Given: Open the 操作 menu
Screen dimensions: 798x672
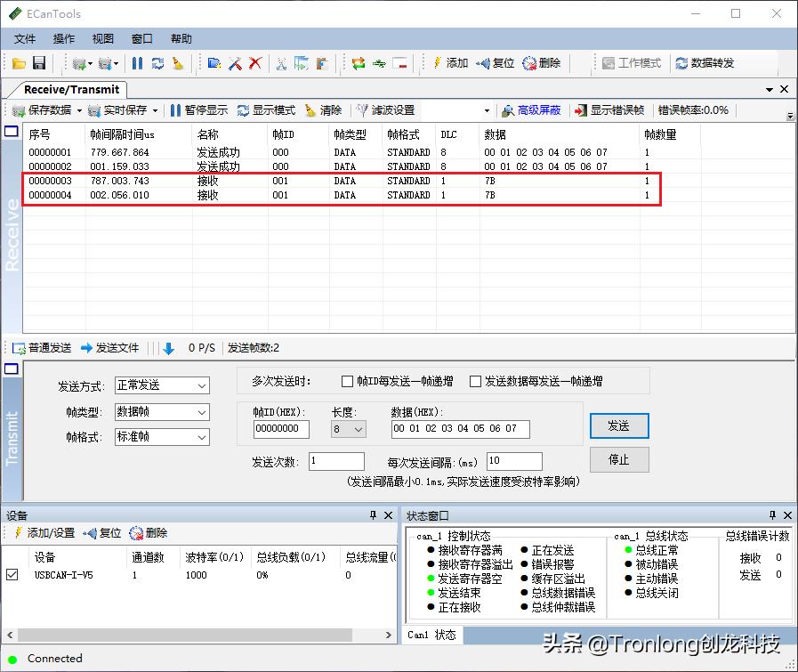Looking at the screenshot, I should (x=62, y=38).
